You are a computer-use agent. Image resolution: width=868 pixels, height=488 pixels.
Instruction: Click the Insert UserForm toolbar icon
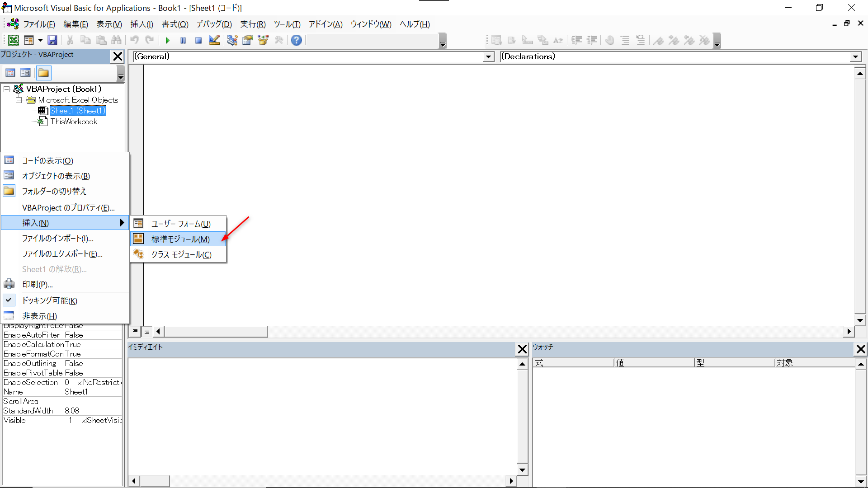coord(28,40)
